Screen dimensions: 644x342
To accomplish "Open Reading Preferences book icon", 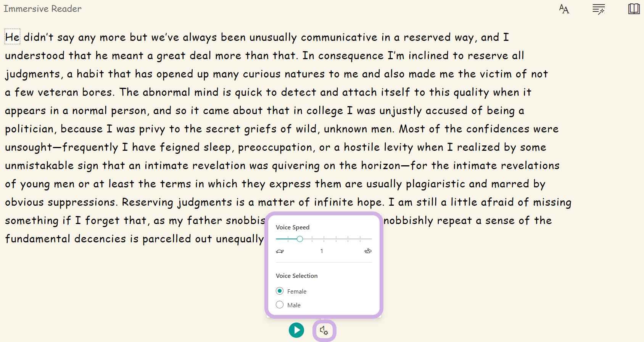I will [x=634, y=9].
